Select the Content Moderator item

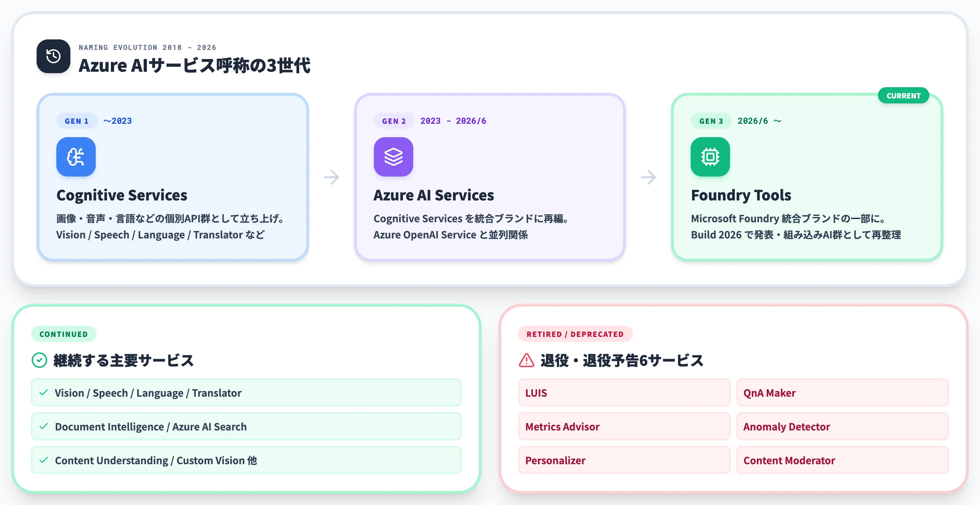pos(842,460)
